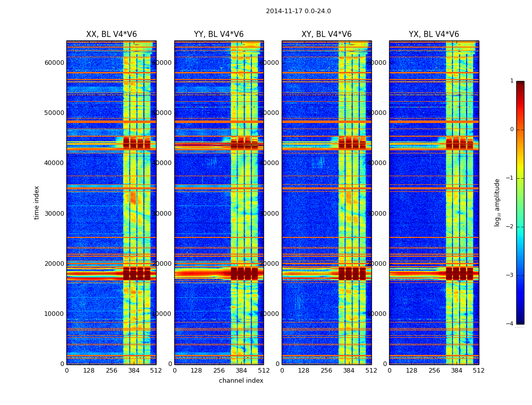
Task: Click the 384 tick label under YX plot
Action: [457, 371]
